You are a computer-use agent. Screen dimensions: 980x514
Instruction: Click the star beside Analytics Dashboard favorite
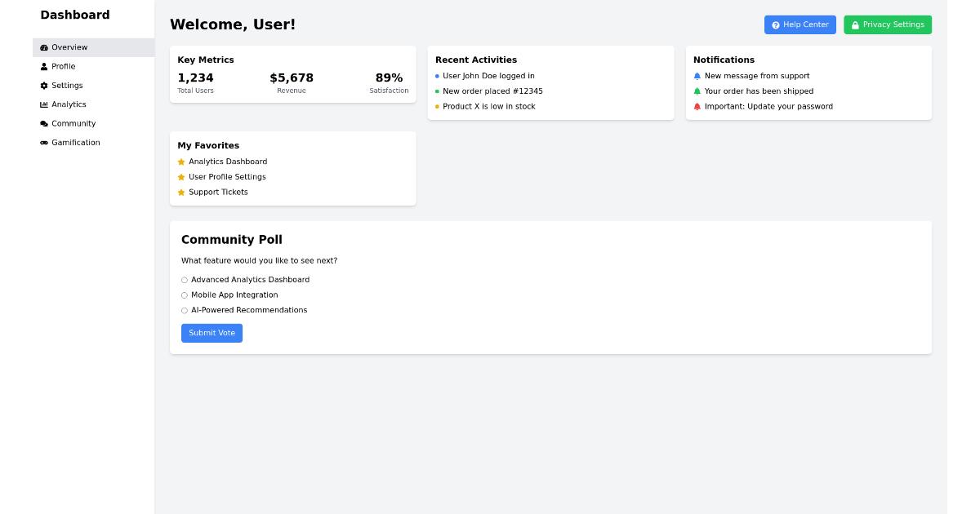pyautogui.click(x=180, y=162)
